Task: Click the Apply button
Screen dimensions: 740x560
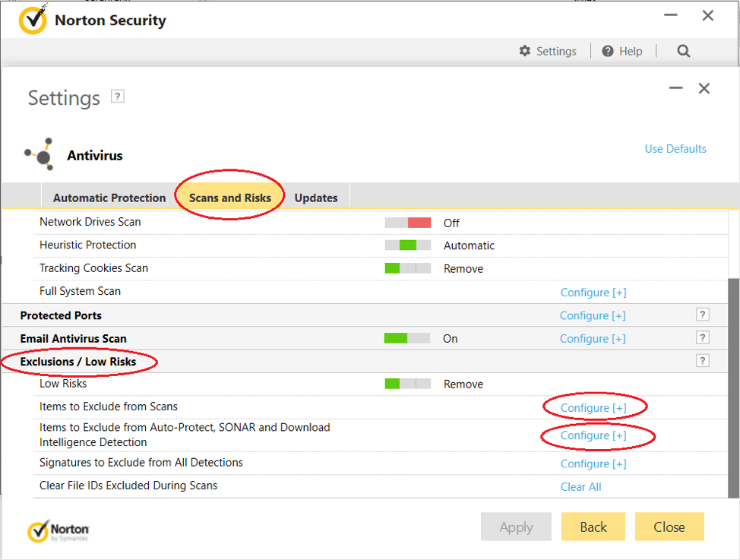Action: click(516, 527)
